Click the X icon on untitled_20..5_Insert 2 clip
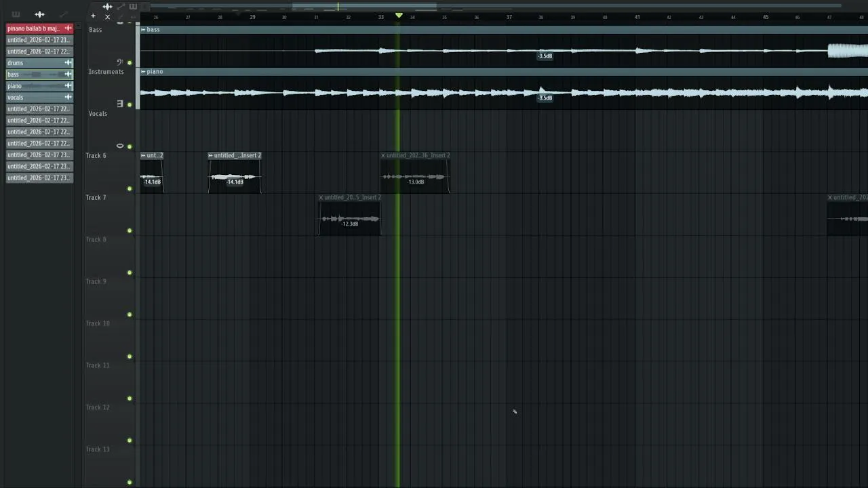The width and height of the screenshot is (868, 488). pyautogui.click(x=321, y=197)
